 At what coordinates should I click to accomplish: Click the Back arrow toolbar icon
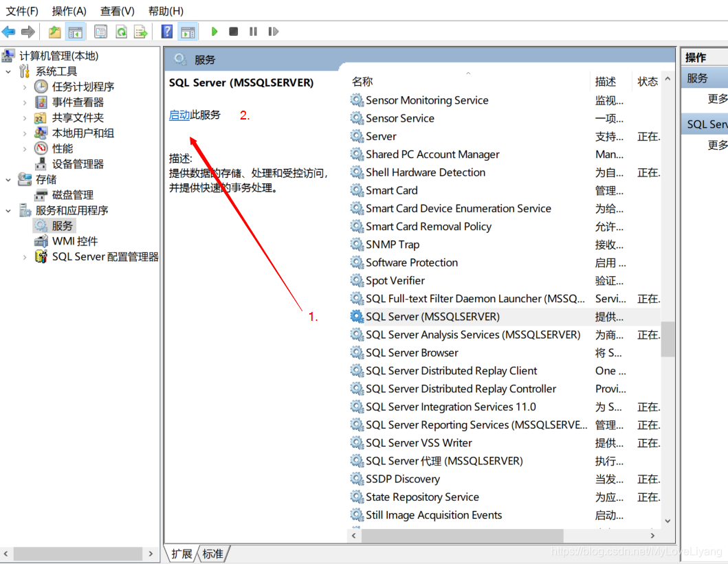9,32
